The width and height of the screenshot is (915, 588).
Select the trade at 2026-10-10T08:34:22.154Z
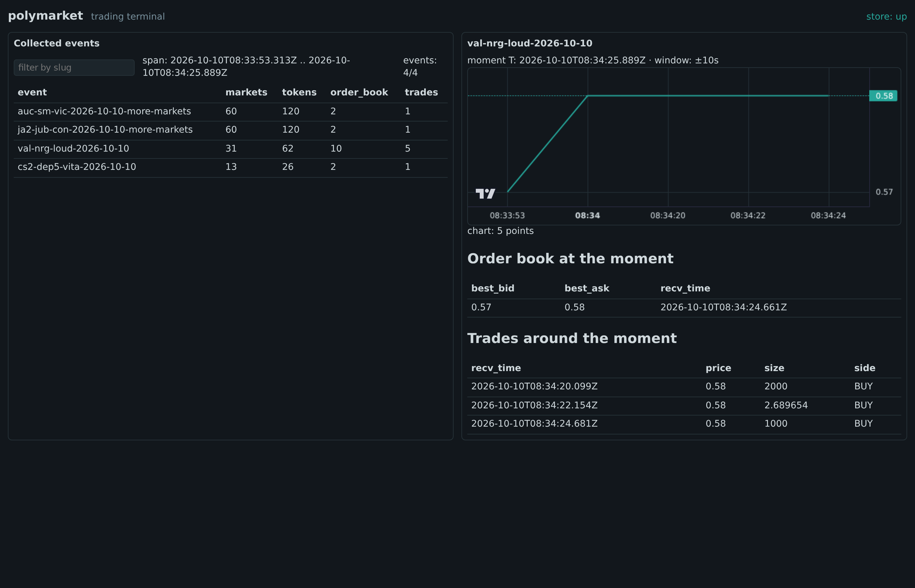tap(684, 405)
